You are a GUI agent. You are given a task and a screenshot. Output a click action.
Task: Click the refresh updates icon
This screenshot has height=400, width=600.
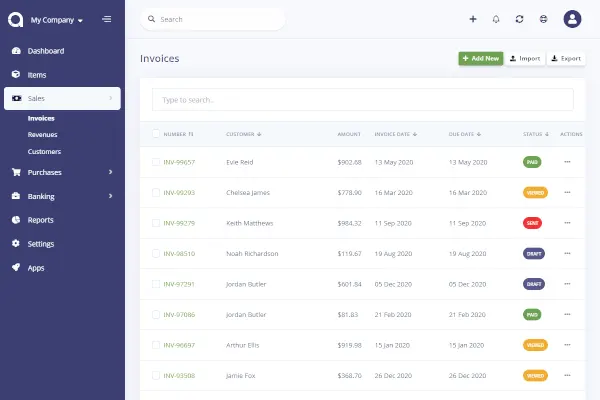coord(519,19)
